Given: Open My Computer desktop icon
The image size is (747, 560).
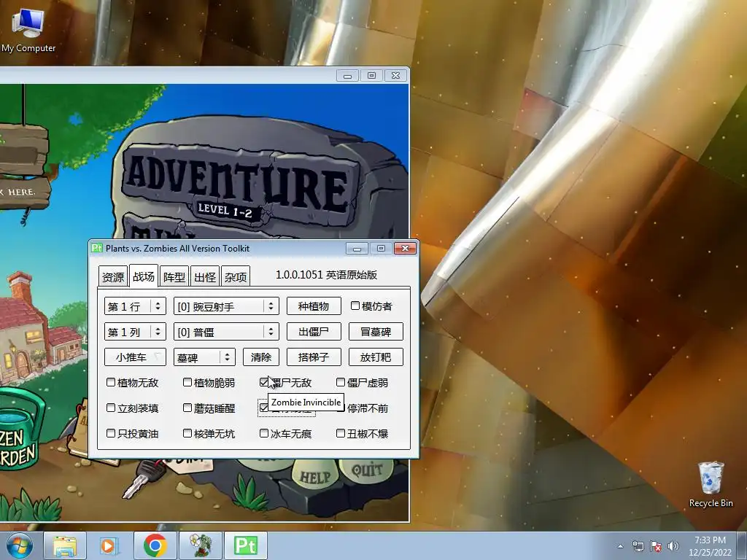Looking at the screenshot, I should 28,30.
